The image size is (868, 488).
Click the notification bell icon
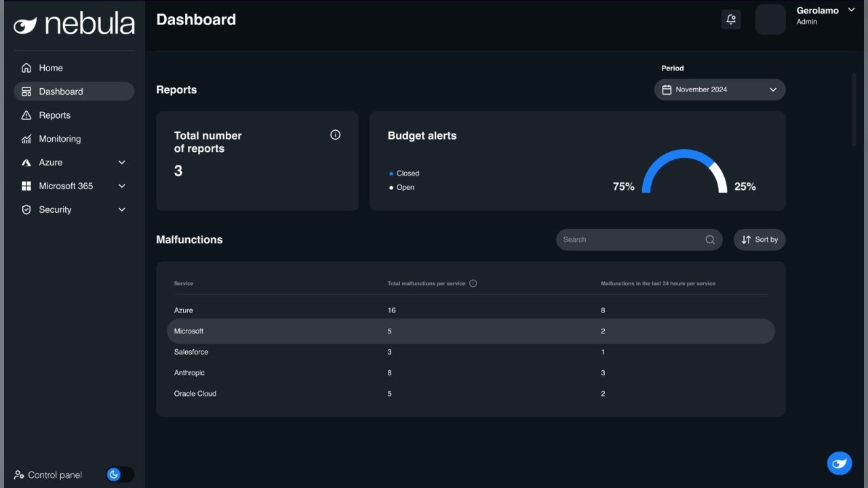point(730,20)
